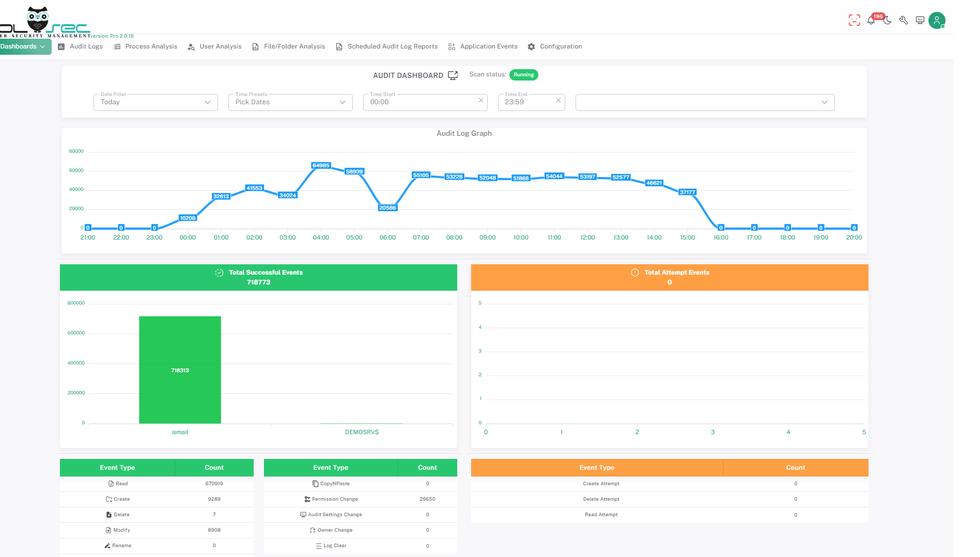This screenshot has width=980, height=557.
Task: Click the red face scan icon
Action: [x=854, y=21]
